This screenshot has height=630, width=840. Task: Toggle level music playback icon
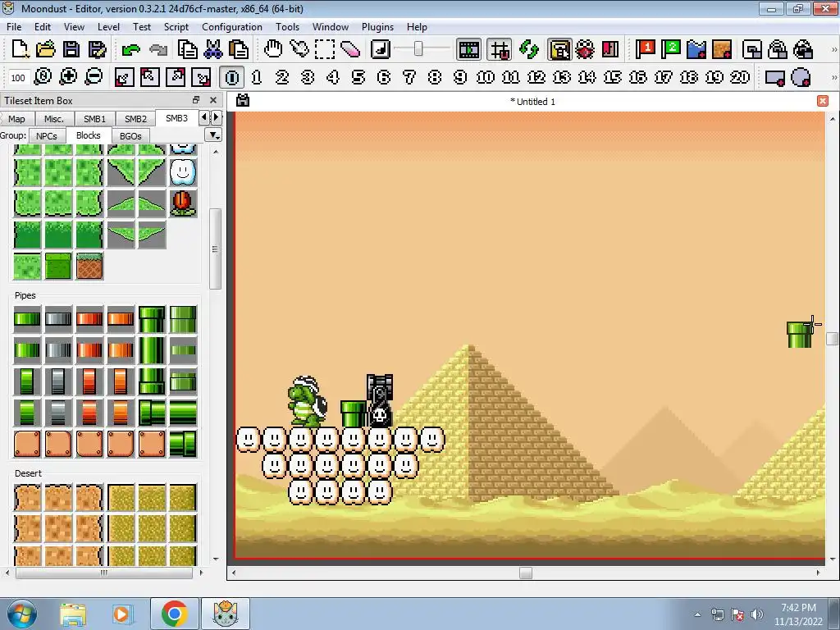click(381, 49)
